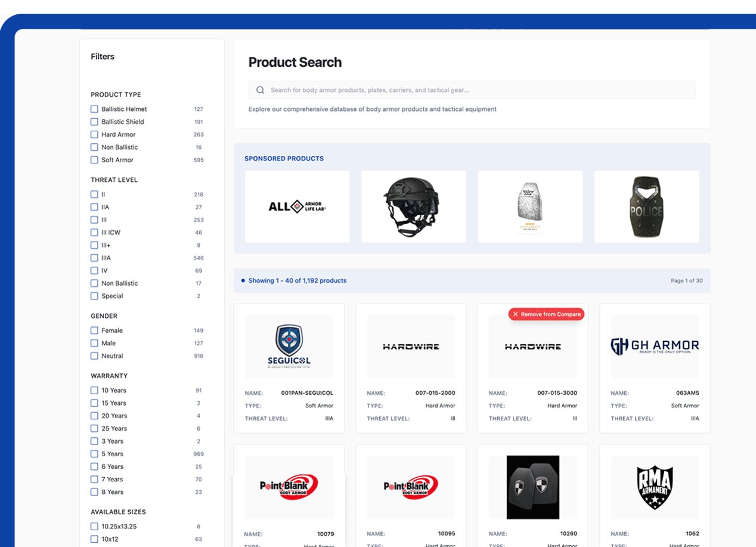The height and width of the screenshot is (547, 756).
Task: Tick the Non Ballistic product type checkbox
Action: [94, 147]
